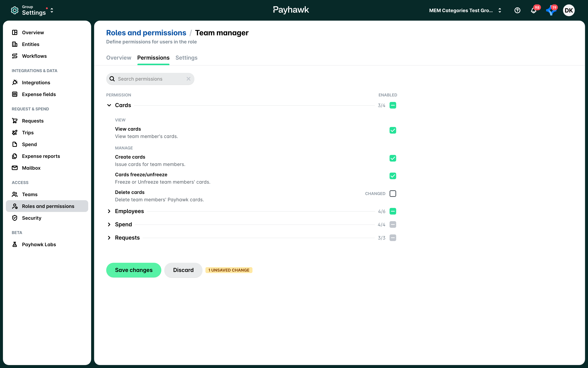The image size is (588, 368).
Task: Click the Discard button
Action: coord(183,270)
